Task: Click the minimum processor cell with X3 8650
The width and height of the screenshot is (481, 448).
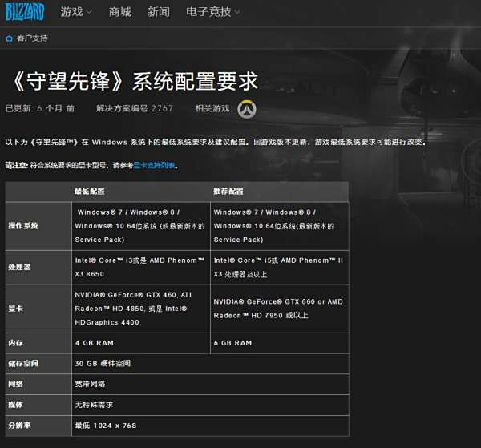Action: 141,268
